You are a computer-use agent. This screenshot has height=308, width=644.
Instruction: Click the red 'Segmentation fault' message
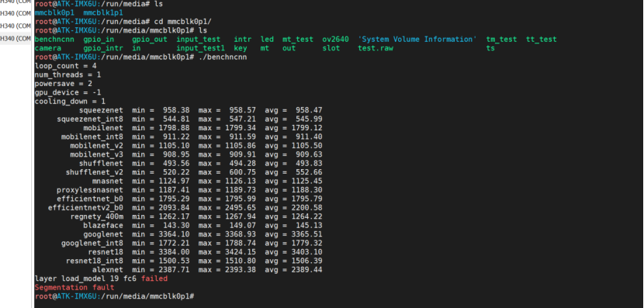(74, 288)
